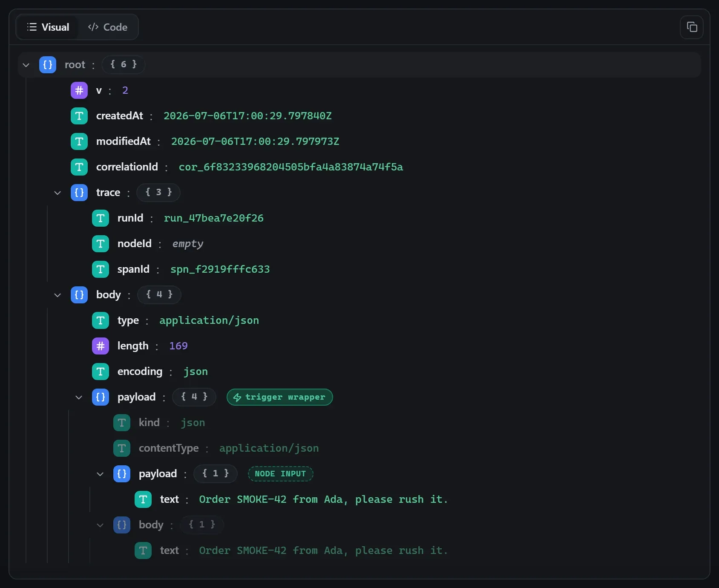Viewport: 719px width, 588px height.
Task: Collapse the top-level body object chevron
Action: click(58, 295)
